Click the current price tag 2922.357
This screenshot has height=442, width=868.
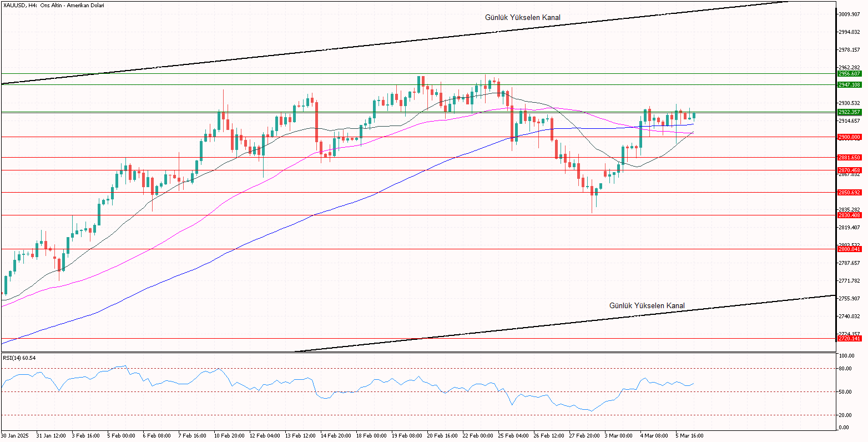coord(850,112)
